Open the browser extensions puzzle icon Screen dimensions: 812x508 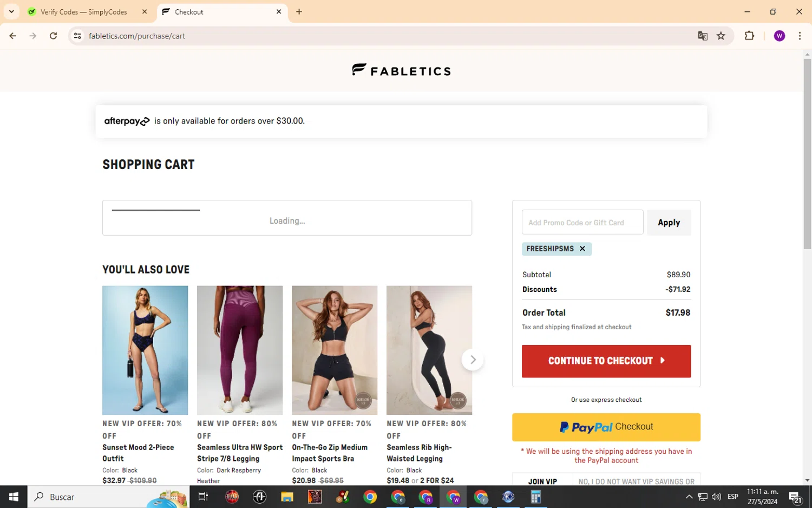[x=749, y=36]
